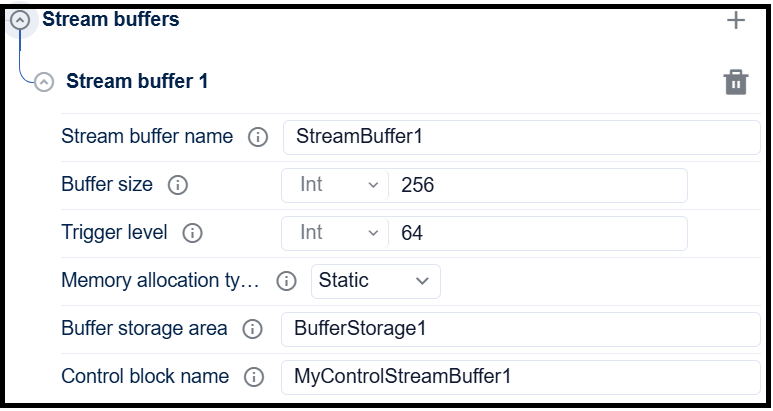
Task: Show info for Memory allocation type
Action: [286, 281]
